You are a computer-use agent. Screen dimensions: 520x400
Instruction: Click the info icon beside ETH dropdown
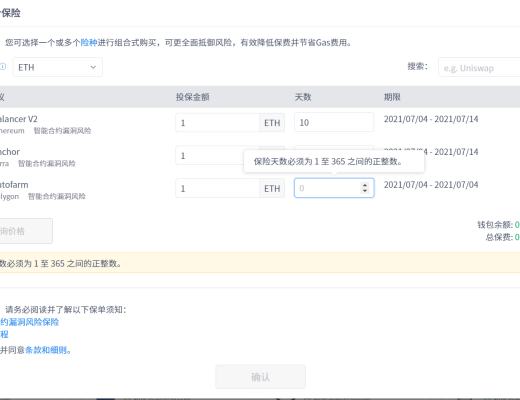3,67
